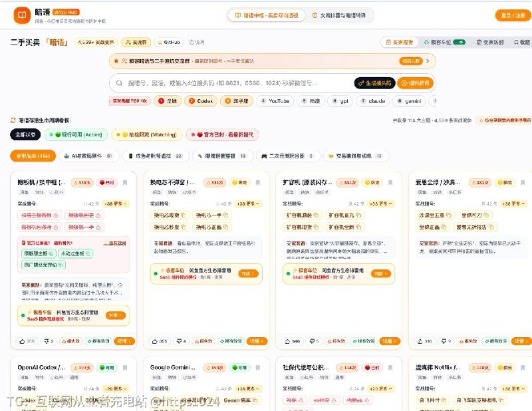This screenshot has height=411, width=532.
Task: Bookmark the 扩容机 card
Action: pyautogui.click(x=390, y=183)
